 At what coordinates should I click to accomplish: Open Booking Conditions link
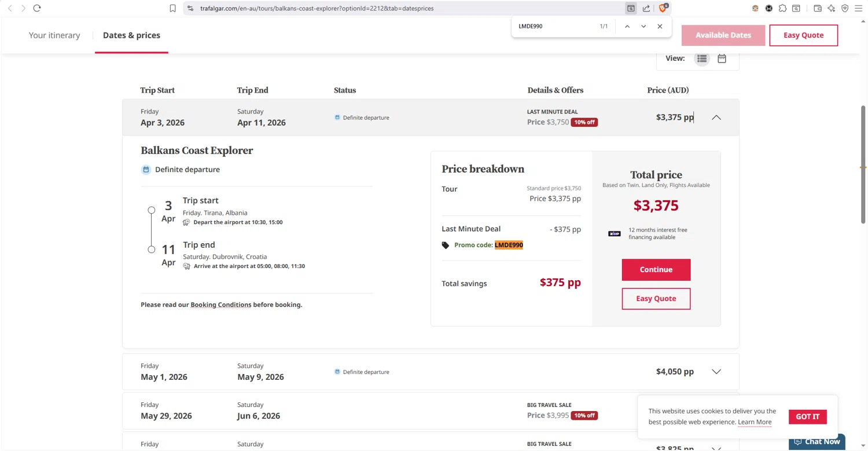click(x=220, y=305)
